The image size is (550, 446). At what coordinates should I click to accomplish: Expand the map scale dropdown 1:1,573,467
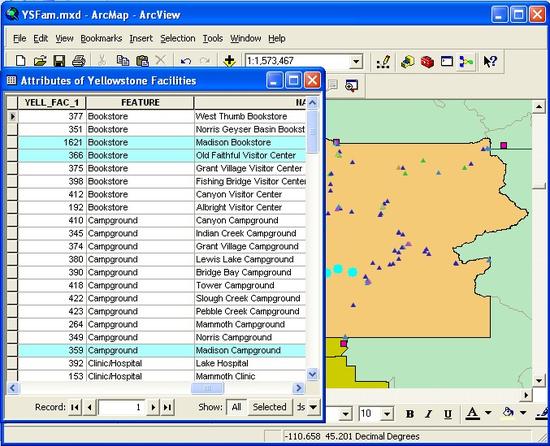[356, 61]
